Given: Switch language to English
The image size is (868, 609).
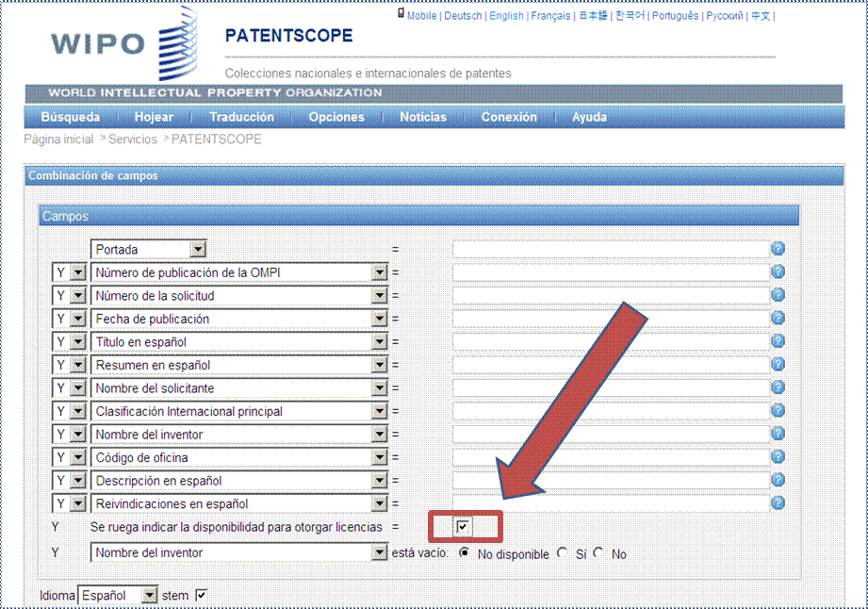Looking at the screenshot, I should pos(506,16).
